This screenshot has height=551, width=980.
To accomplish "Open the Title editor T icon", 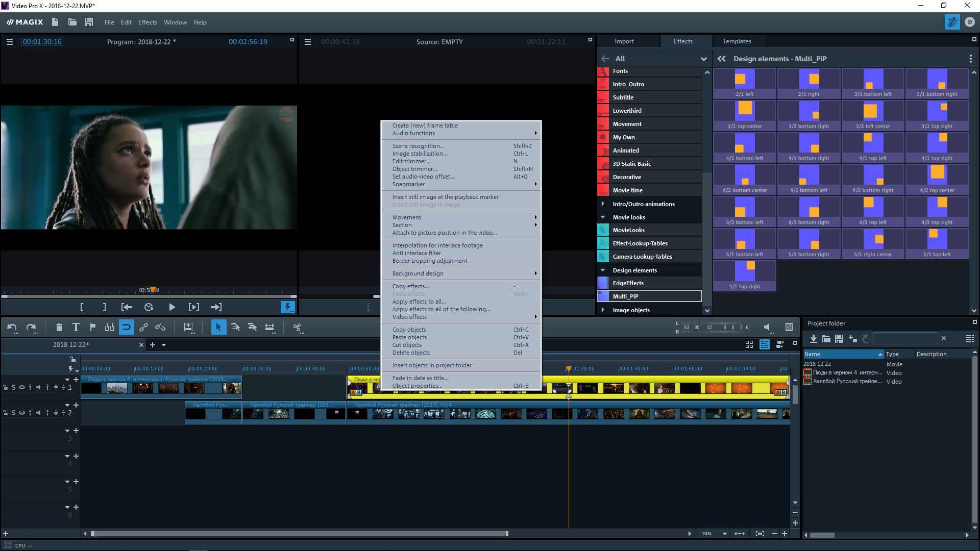I will pos(76,328).
